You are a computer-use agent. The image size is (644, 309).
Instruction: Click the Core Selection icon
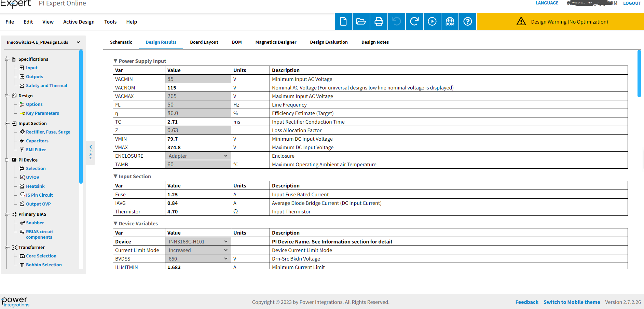22,256
